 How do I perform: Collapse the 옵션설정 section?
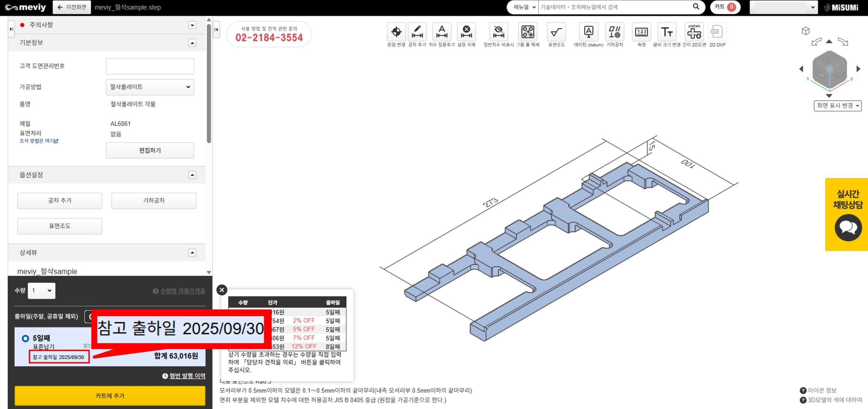[192, 175]
